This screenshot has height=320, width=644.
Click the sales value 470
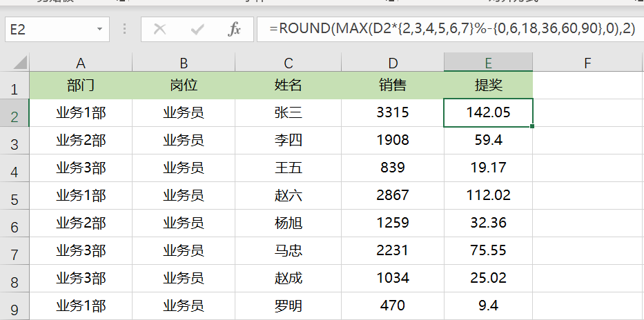tap(393, 306)
